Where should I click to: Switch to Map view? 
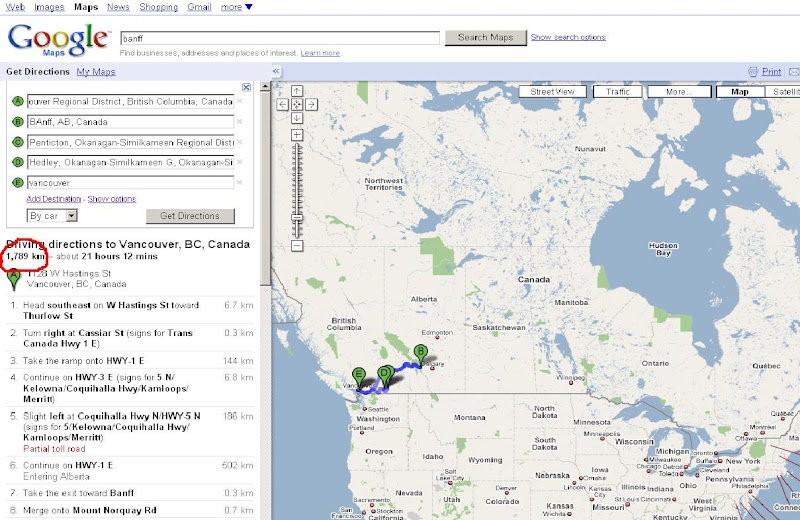(x=740, y=92)
